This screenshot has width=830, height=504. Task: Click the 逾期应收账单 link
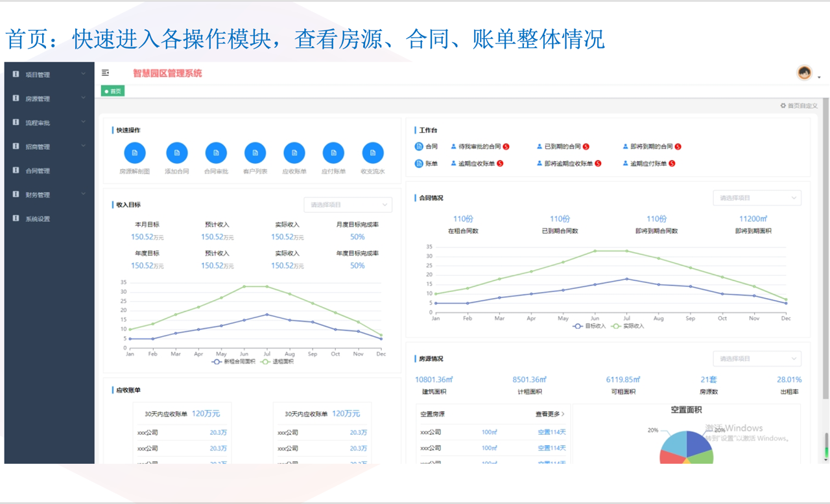coord(476,164)
